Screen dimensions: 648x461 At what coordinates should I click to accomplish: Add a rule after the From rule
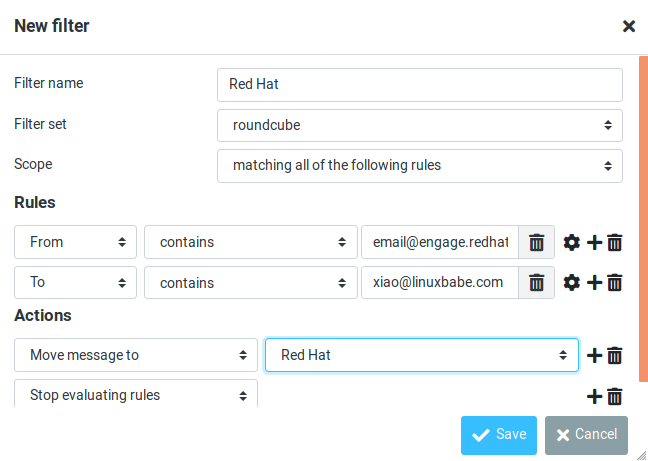tap(594, 242)
